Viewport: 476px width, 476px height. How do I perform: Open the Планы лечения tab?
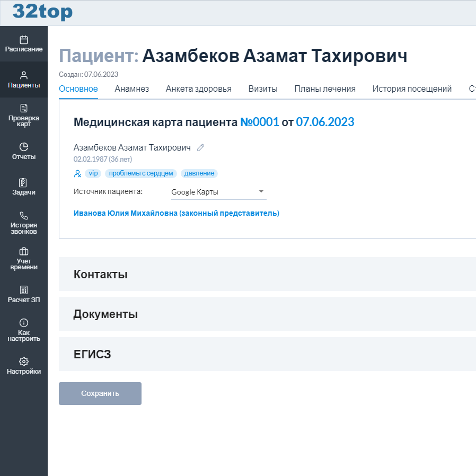point(325,89)
